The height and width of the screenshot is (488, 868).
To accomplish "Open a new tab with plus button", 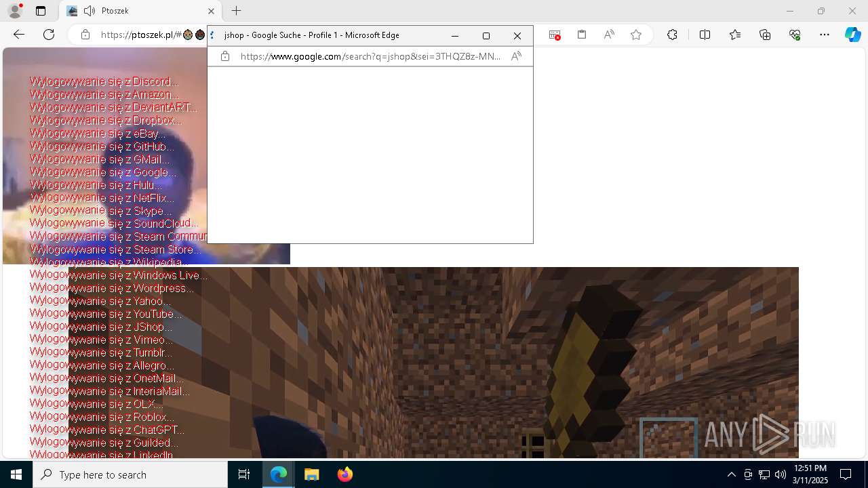I will (x=236, y=11).
